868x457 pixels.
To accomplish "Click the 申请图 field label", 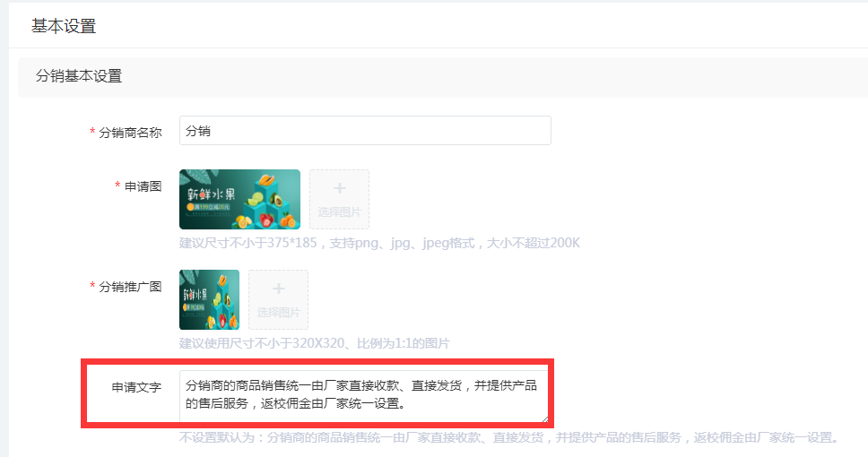I will [143, 186].
